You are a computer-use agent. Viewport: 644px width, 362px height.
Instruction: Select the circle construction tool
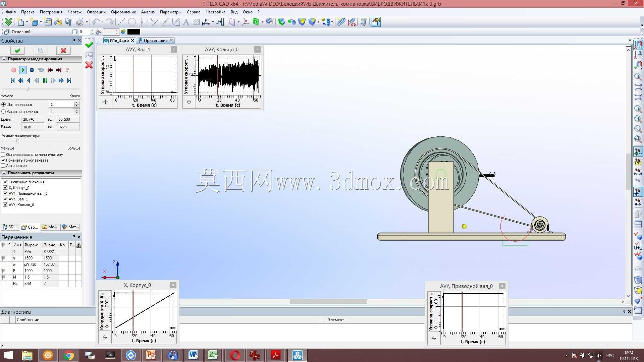[132, 22]
